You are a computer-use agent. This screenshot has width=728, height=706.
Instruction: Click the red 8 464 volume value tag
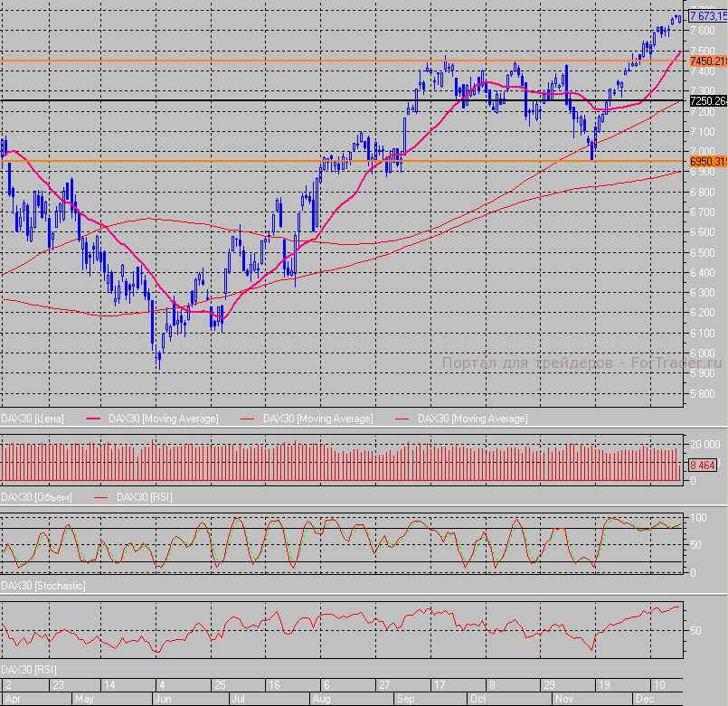(703, 465)
